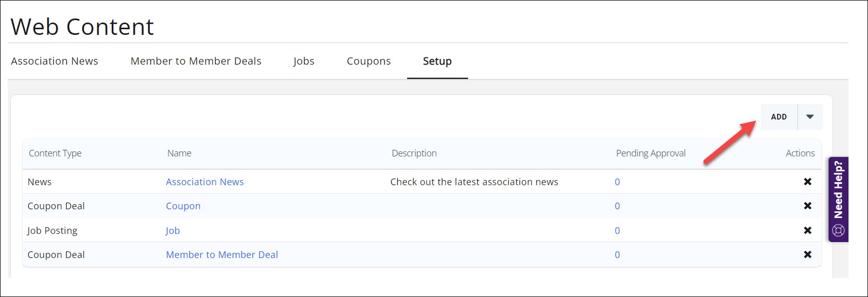
Task: Switch to the Association News tab
Action: coord(54,61)
